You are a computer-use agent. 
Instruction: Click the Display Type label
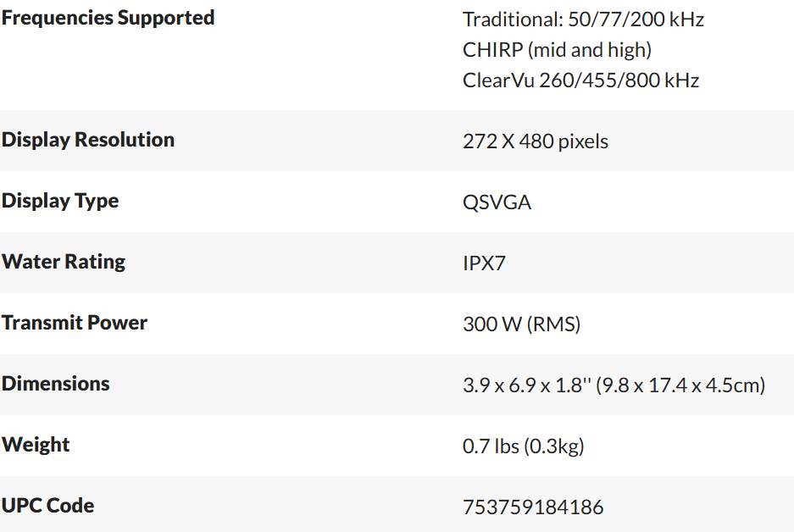coord(60,201)
